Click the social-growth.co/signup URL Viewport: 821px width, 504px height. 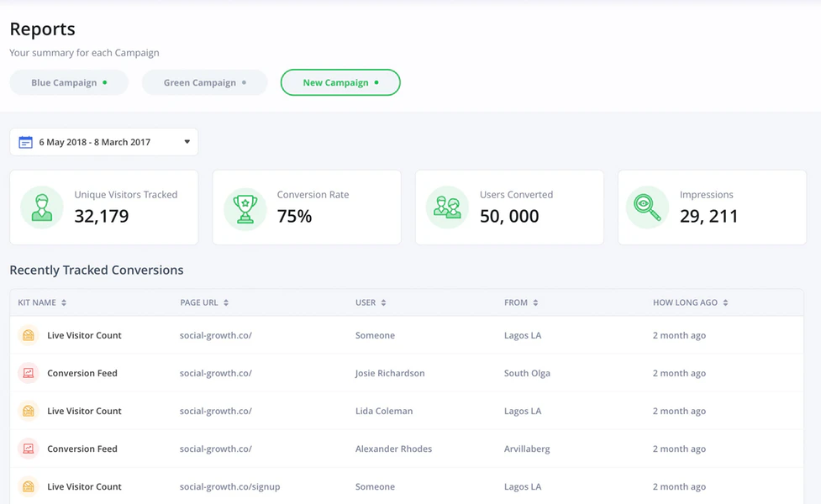pyautogui.click(x=230, y=486)
